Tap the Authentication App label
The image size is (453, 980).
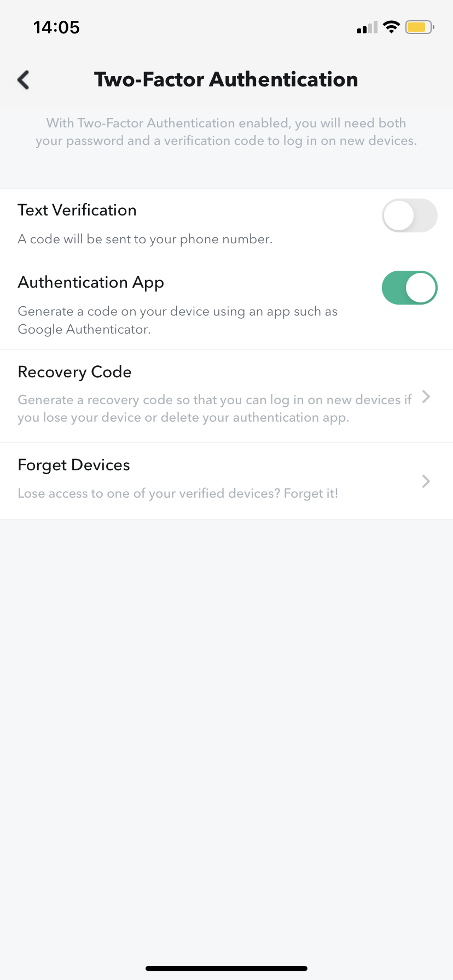(x=91, y=283)
